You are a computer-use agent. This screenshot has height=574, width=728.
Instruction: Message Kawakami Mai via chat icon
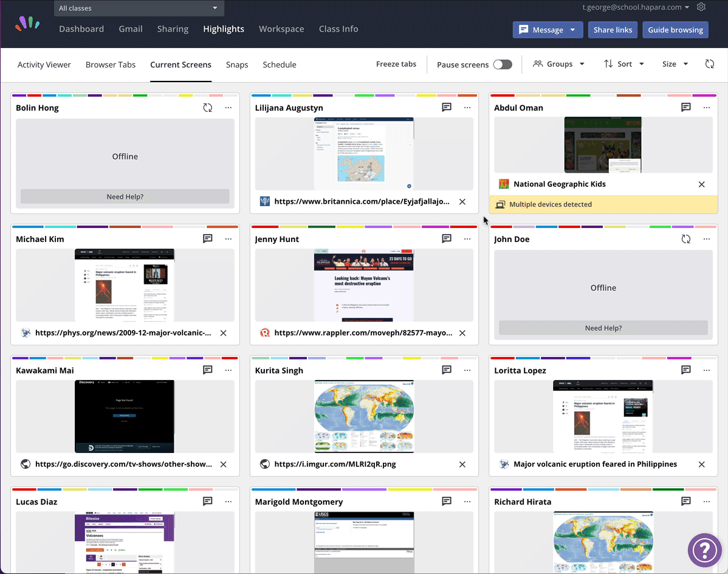pos(208,370)
